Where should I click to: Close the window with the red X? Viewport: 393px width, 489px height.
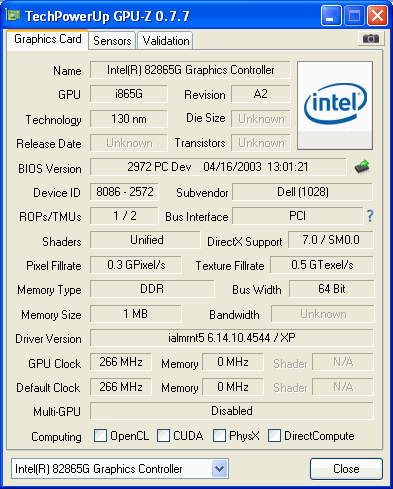(377, 16)
